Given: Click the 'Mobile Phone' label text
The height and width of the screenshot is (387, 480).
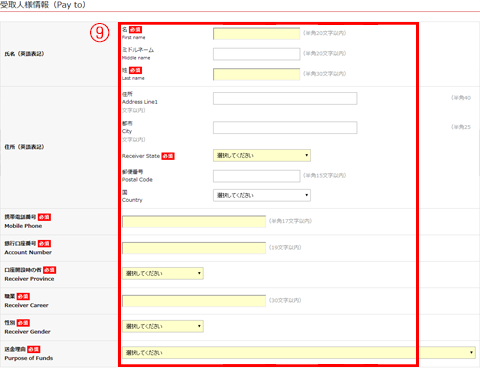Looking at the screenshot, I should pyautogui.click(x=23, y=226).
